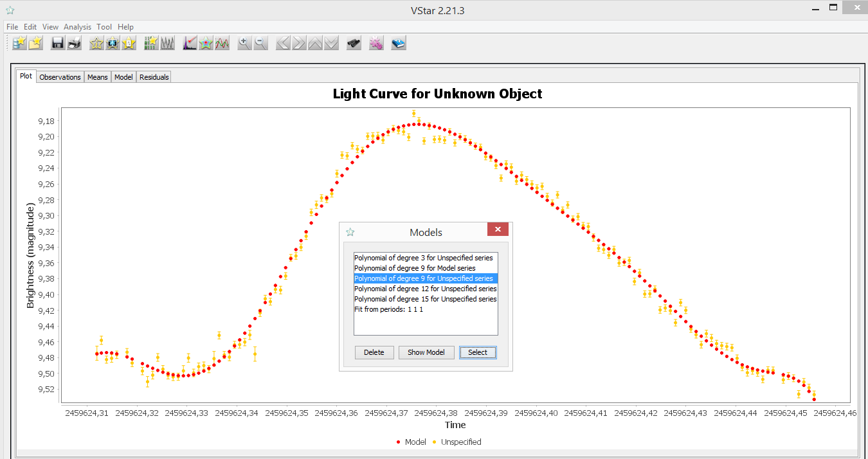Click the 'Brightness (magnitude)' axis label
868x459 pixels.
click(30, 255)
